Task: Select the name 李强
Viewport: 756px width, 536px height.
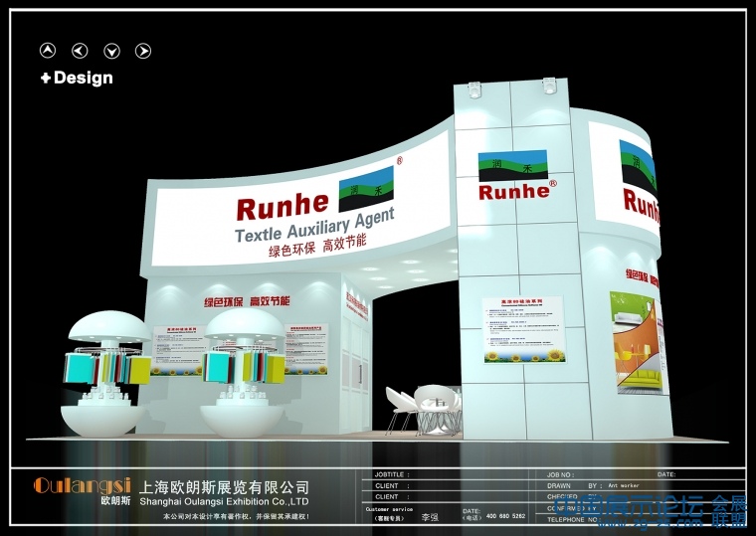Action: [x=430, y=518]
